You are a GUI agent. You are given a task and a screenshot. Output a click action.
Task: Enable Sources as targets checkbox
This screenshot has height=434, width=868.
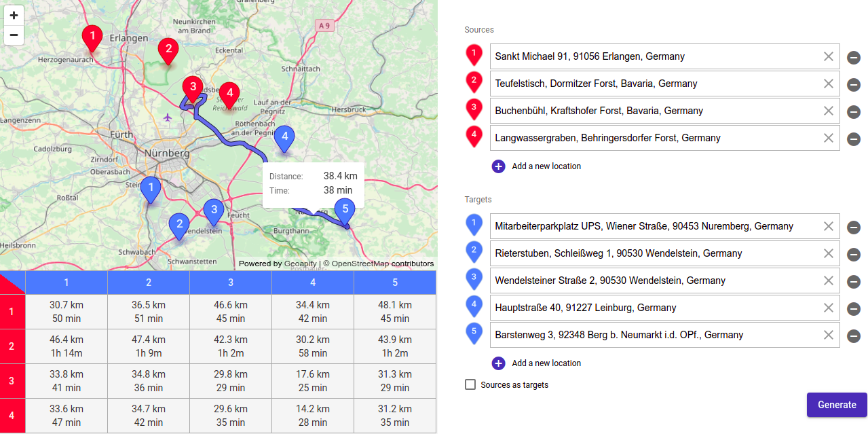(470, 385)
